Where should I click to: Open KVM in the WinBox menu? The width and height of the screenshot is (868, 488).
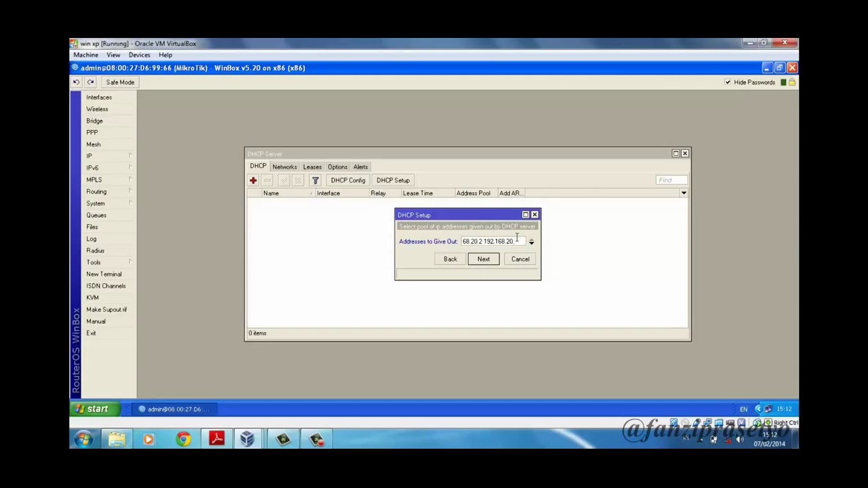click(x=92, y=298)
